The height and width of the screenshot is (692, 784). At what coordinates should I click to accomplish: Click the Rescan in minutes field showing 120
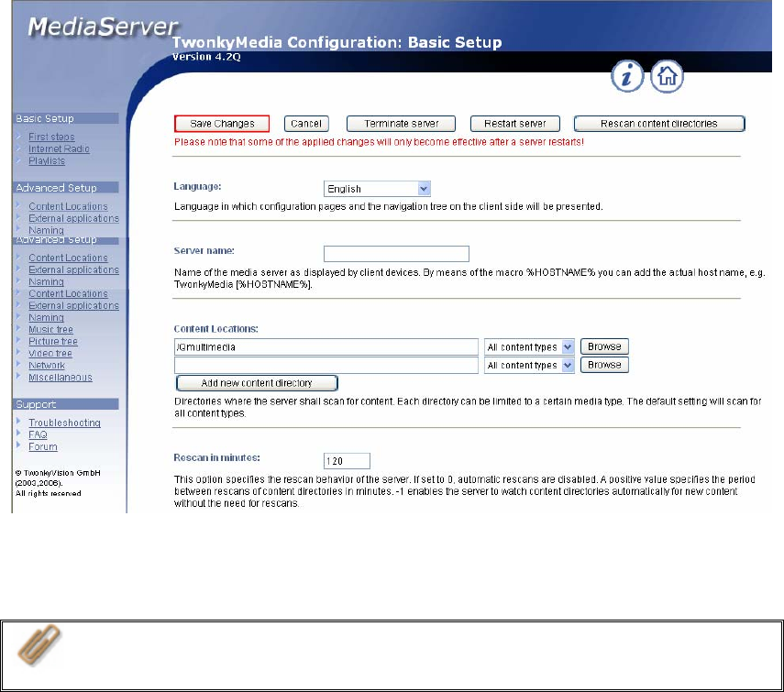347,461
